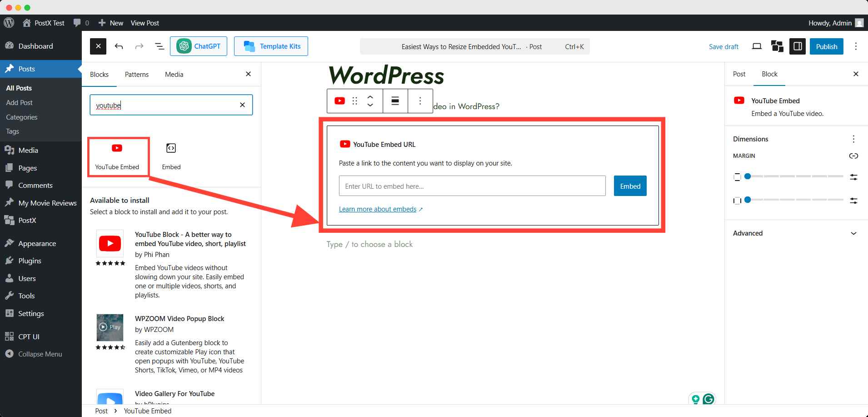Screen dimensions: 868x417
Task: Open the PostX Test site home link
Action: (44, 23)
